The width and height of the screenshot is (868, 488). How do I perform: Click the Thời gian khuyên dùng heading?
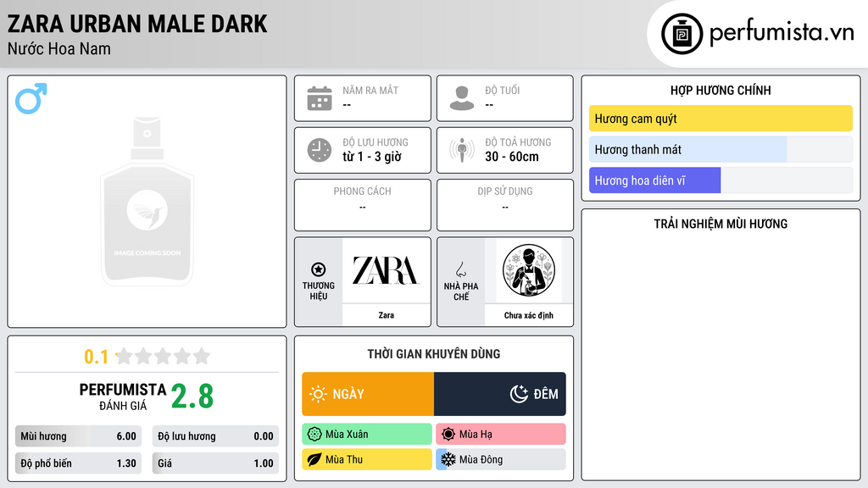click(x=434, y=353)
